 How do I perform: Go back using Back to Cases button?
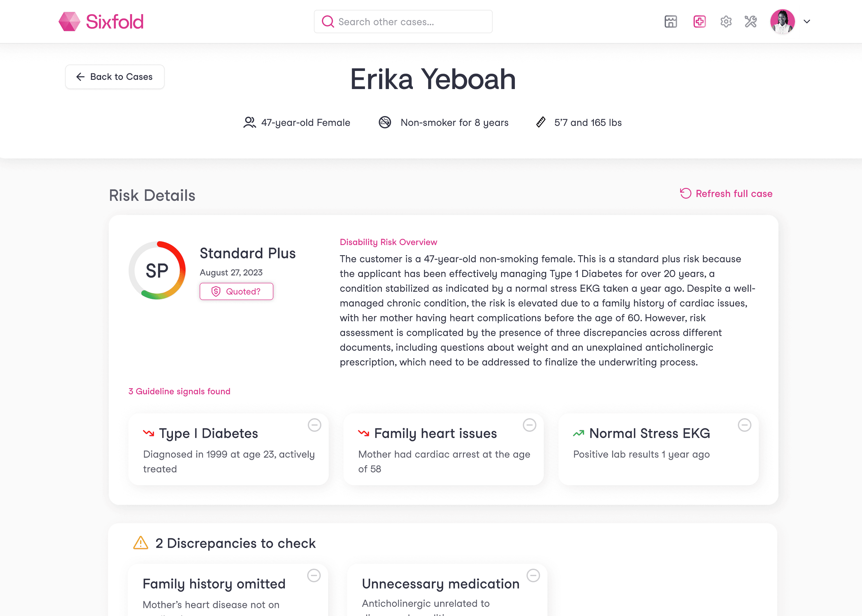[x=115, y=77]
